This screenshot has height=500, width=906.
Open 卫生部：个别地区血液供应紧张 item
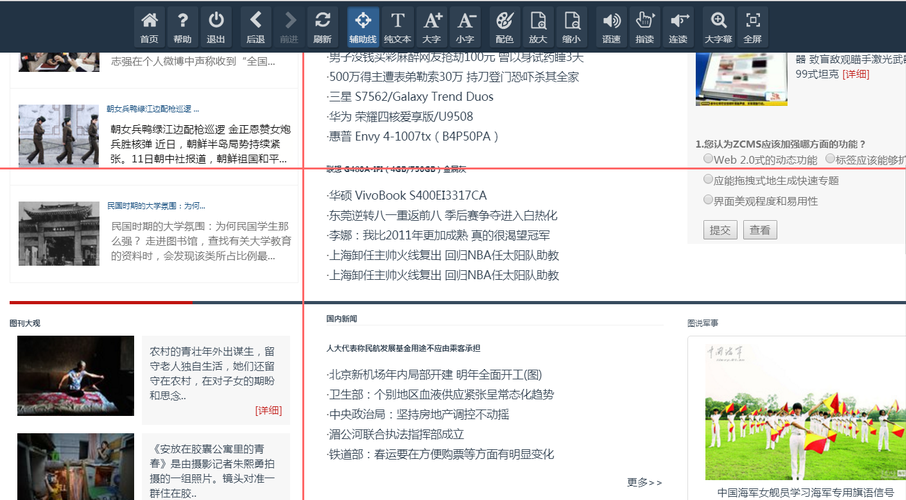click(440, 394)
